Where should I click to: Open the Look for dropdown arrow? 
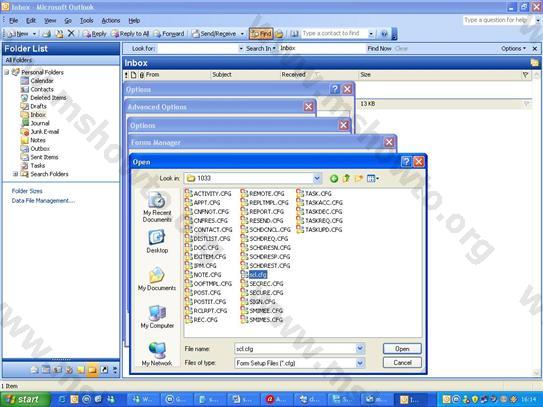click(241, 49)
